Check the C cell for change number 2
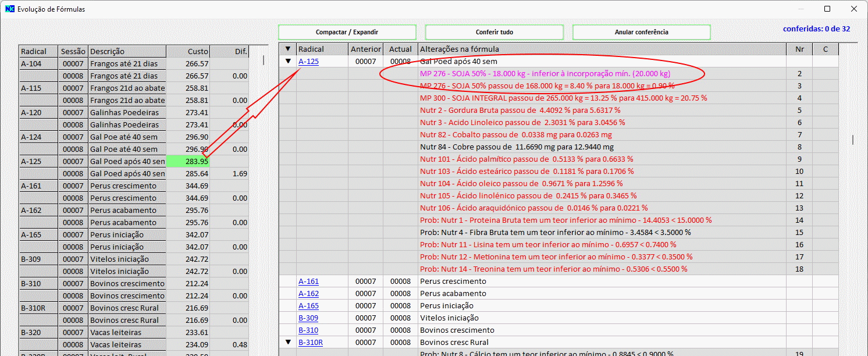 pos(825,73)
